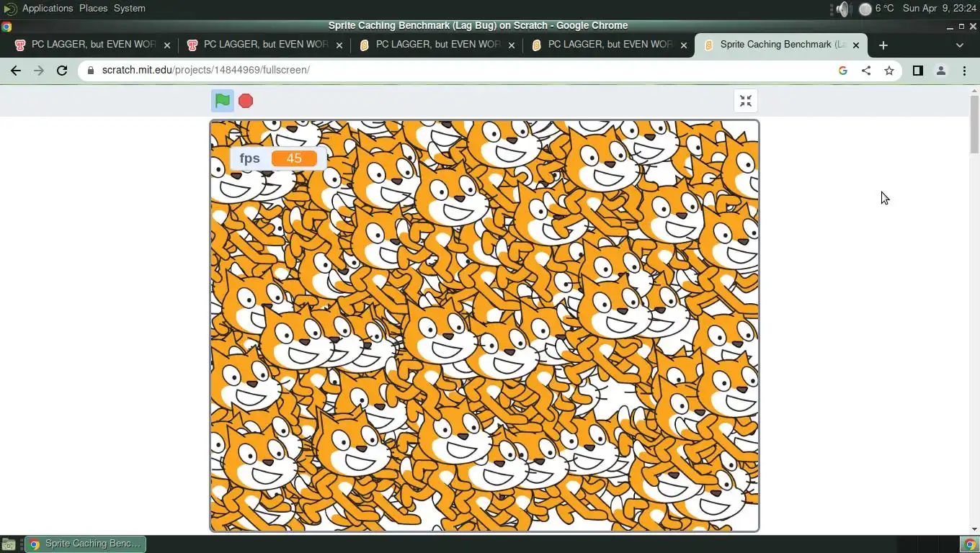Open Applications menu

[x=48, y=9]
